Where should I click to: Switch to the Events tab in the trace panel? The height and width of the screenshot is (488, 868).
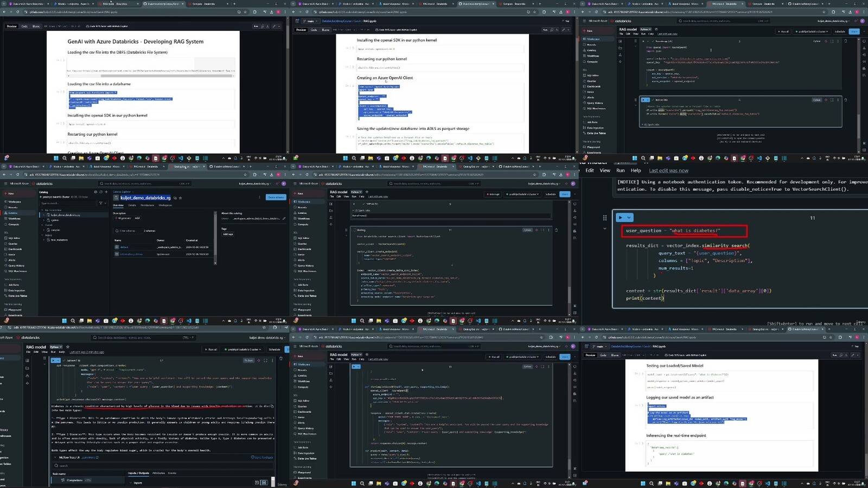(172, 473)
